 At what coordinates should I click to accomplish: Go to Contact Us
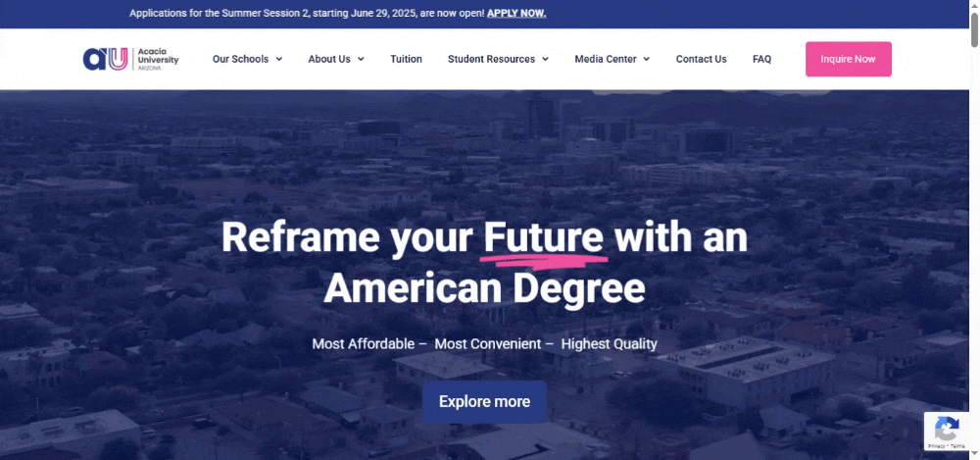tap(702, 59)
